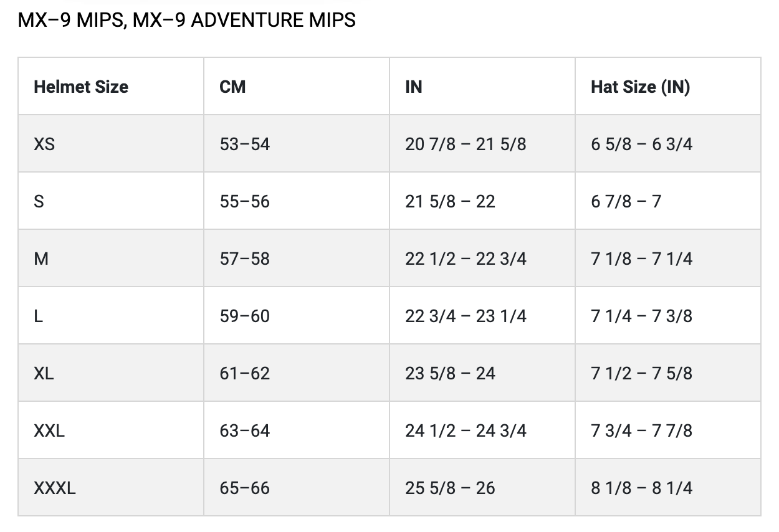
Task: Click hat size 7 1/8 – 7 1/4
Action: coord(641,259)
